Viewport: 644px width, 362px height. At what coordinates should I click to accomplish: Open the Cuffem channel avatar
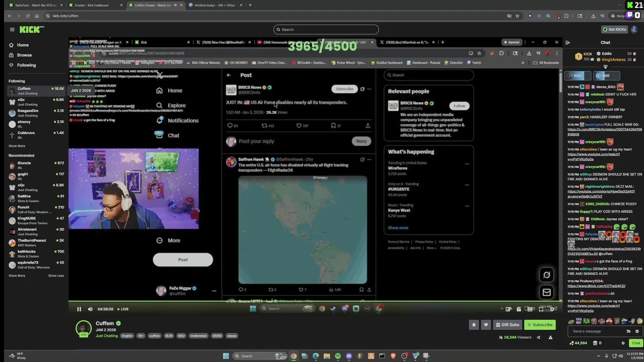click(84, 328)
